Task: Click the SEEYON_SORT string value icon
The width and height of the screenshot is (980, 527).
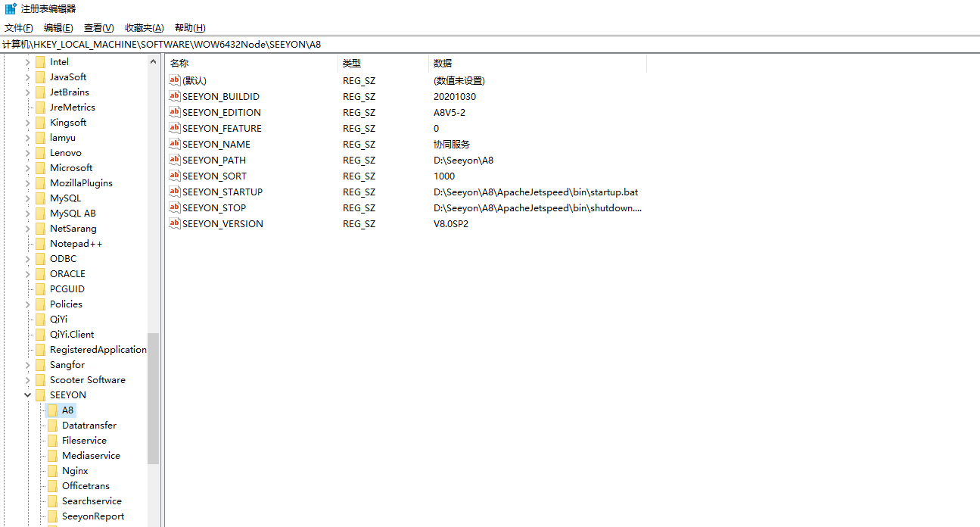Action: coord(175,176)
